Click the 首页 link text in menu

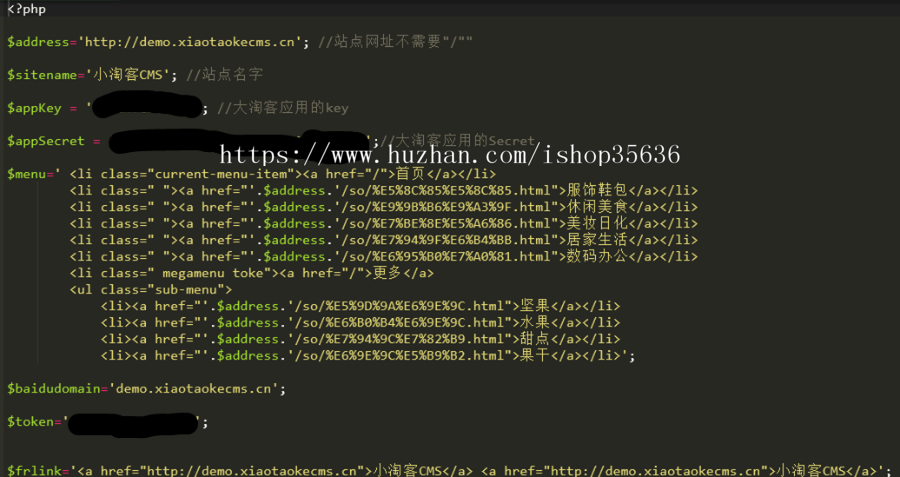(410, 174)
